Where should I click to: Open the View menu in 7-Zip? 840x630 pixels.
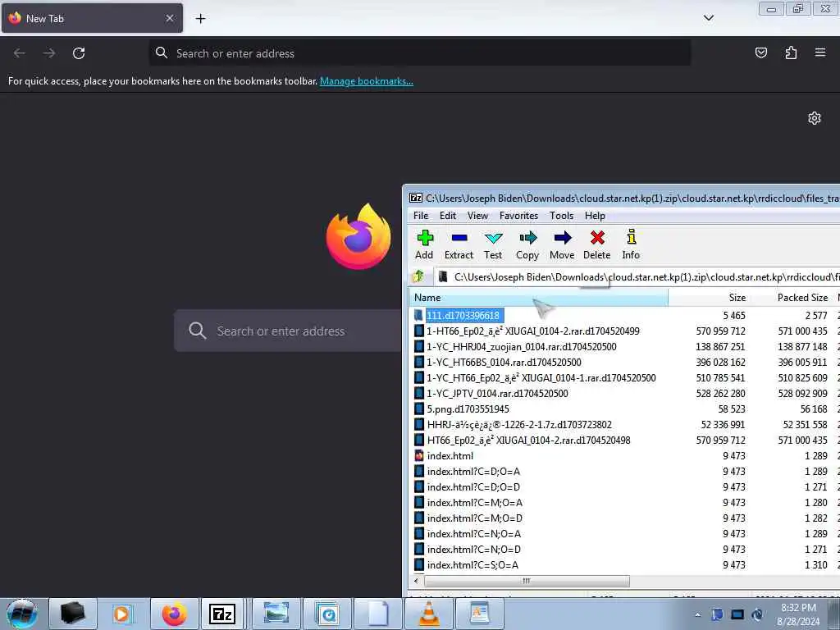tap(478, 216)
